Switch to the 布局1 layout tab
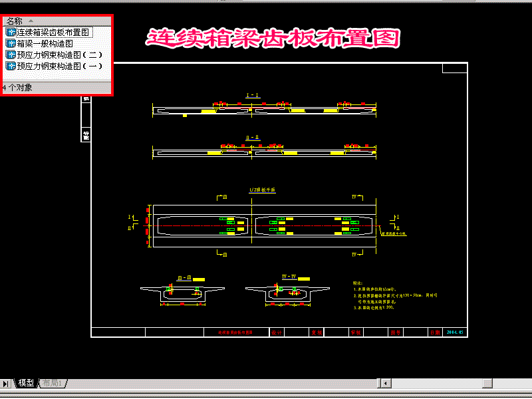The image size is (532, 399). pos(53,383)
